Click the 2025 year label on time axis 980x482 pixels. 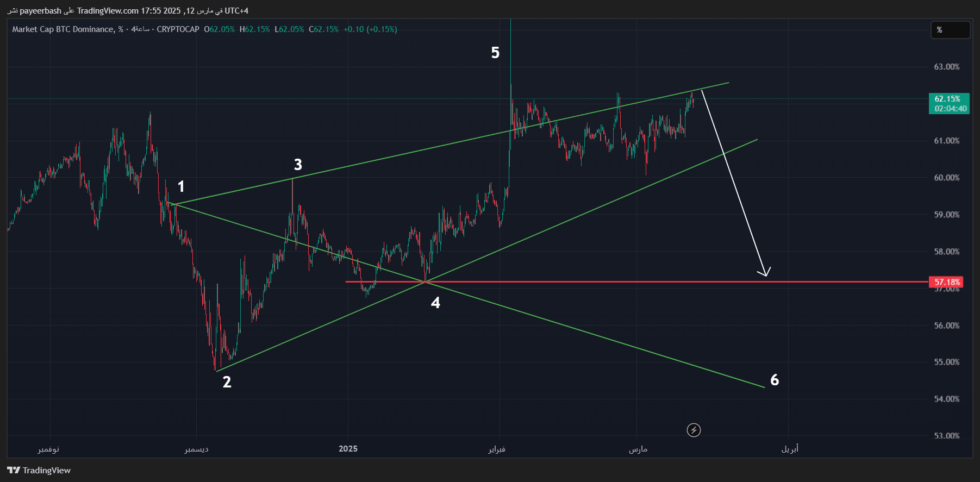(348, 449)
